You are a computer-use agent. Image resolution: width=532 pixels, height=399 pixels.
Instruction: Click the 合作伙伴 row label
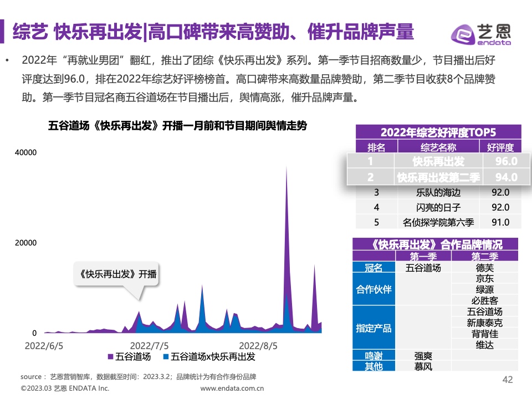[x=373, y=289]
